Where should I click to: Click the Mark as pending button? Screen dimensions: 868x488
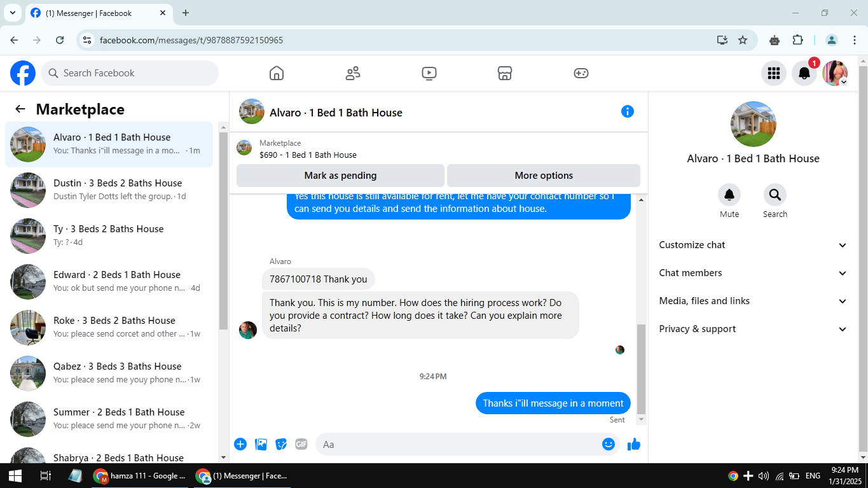point(340,176)
